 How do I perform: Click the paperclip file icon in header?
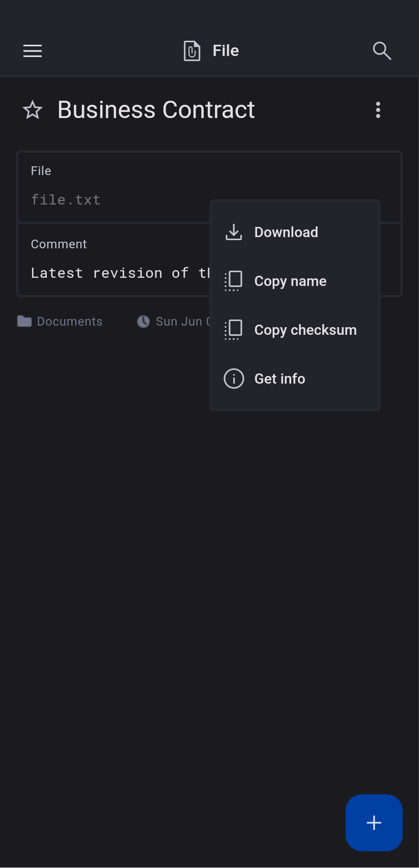tap(192, 51)
